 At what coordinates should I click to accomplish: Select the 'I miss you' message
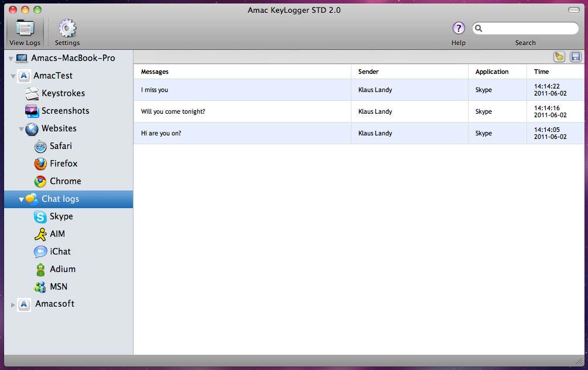pyautogui.click(x=155, y=90)
